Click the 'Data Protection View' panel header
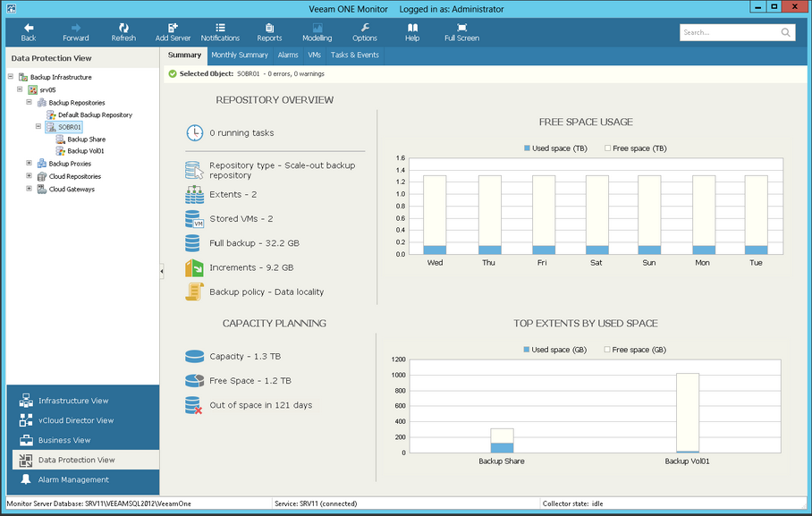 point(51,58)
